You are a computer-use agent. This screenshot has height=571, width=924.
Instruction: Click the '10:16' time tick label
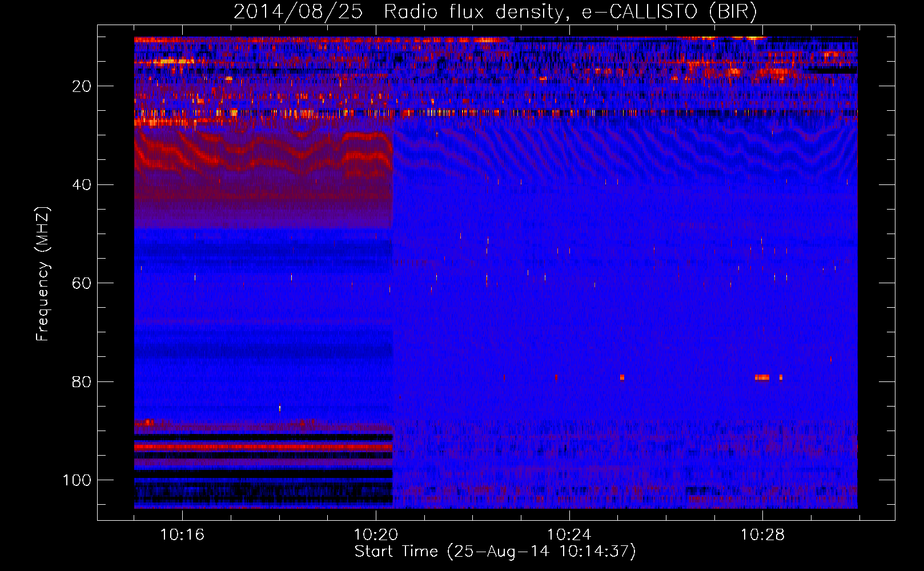182,535
